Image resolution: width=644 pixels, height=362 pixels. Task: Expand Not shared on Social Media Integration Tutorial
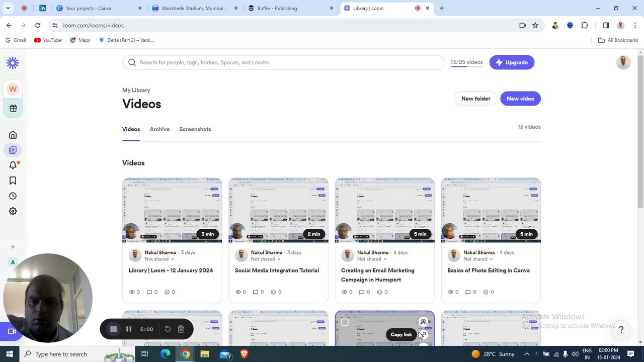[x=266, y=259]
